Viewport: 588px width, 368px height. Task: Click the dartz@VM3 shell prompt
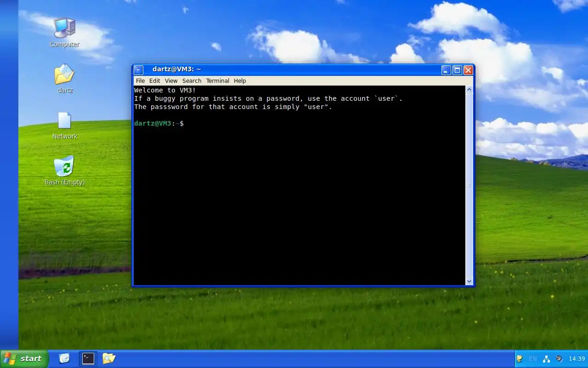point(159,123)
